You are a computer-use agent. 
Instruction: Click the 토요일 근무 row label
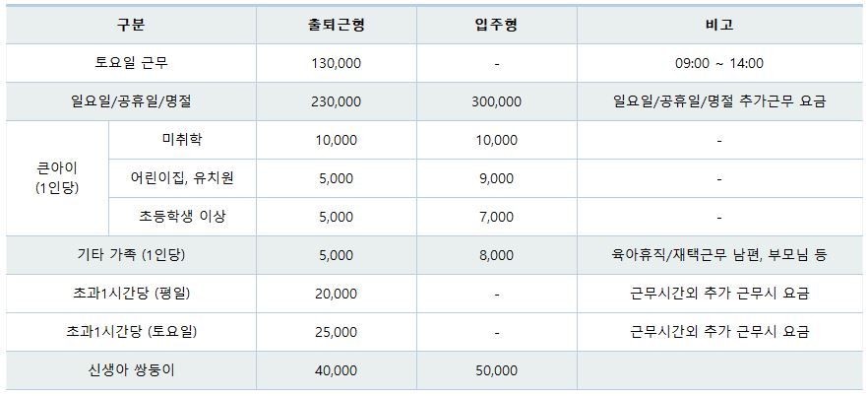(130, 63)
